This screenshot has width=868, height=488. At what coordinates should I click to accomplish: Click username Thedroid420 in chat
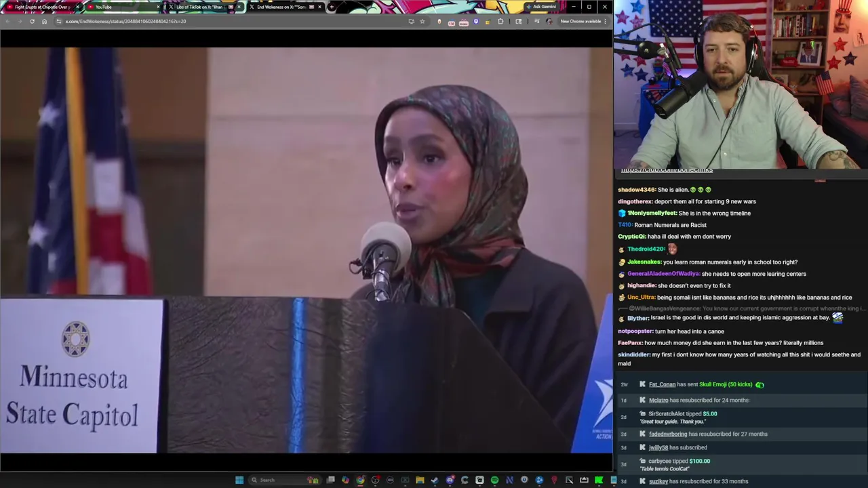tap(646, 249)
